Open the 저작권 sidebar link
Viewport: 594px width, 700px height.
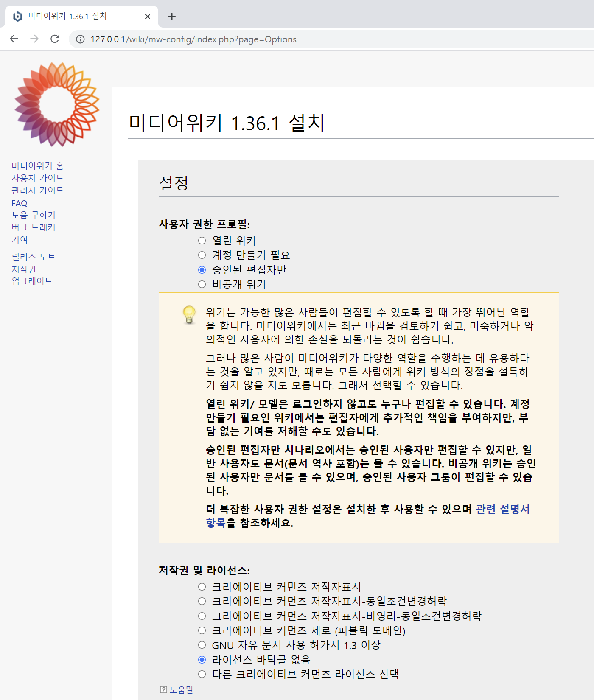[24, 269]
